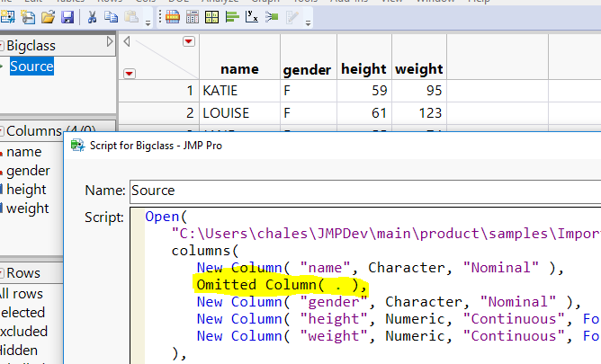This screenshot has height=364, width=601.
Task: Click the Cut scissors icon
Action: 92,17
